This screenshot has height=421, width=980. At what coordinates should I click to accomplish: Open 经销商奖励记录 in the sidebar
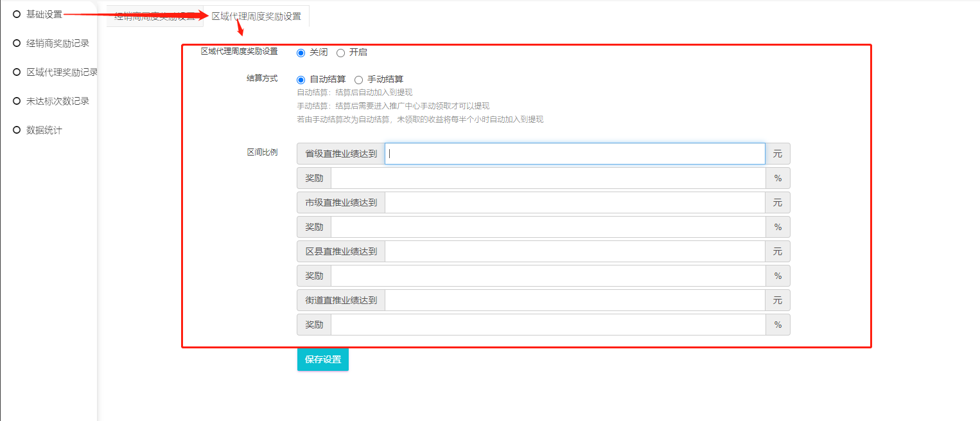click(57, 43)
